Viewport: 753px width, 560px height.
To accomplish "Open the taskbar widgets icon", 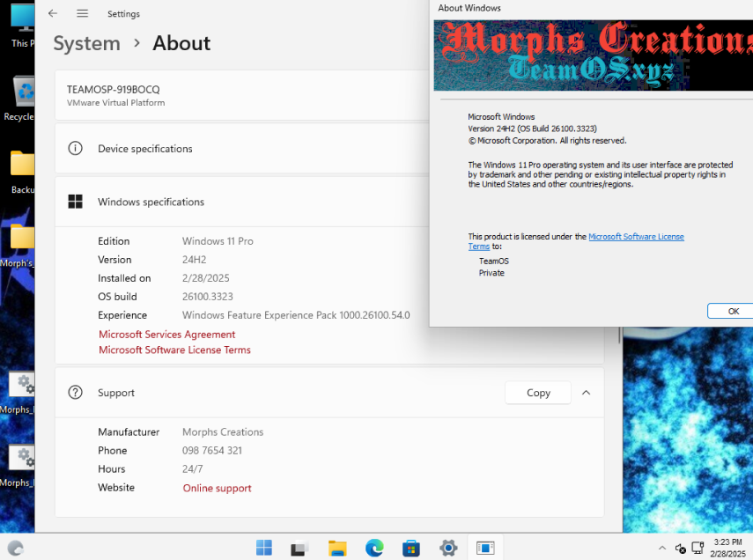I will click(15, 548).
